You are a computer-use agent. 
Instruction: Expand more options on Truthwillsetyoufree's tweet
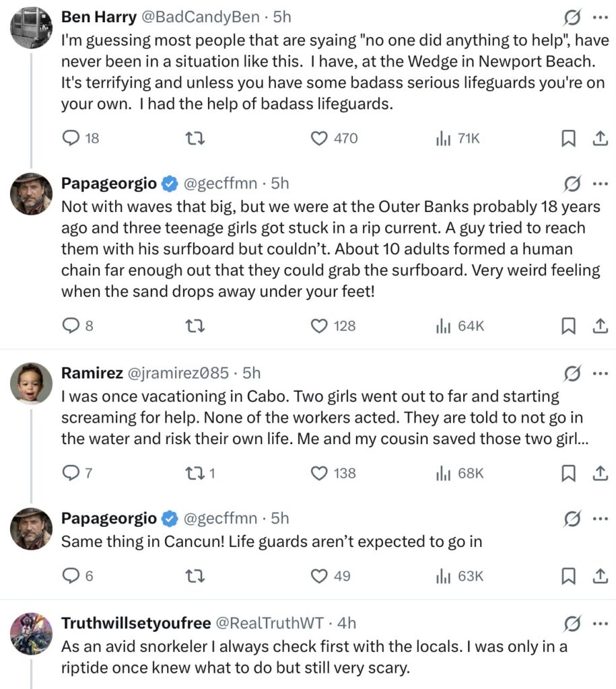(598, 624)
